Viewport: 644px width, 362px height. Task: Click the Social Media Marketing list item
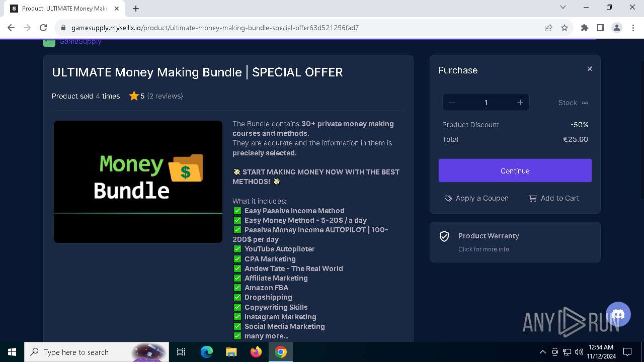[285, 326]
